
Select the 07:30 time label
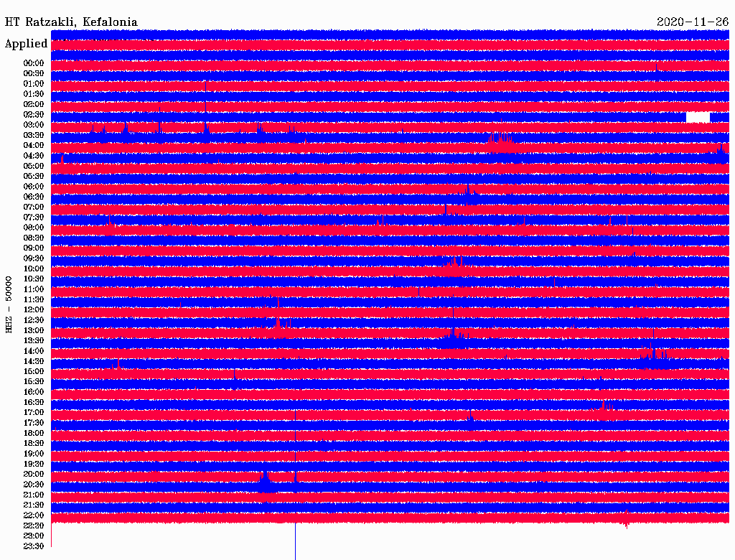tap(34, 217)
